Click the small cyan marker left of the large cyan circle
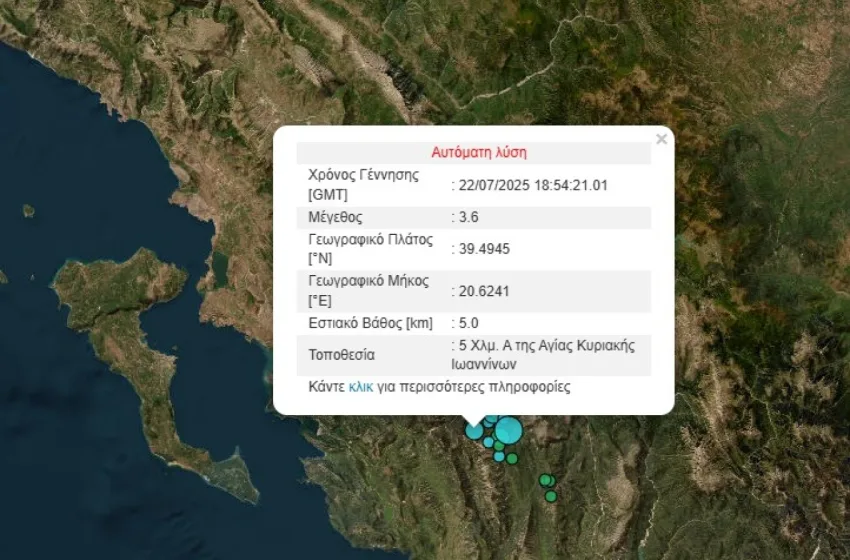 tap(488, 441)
